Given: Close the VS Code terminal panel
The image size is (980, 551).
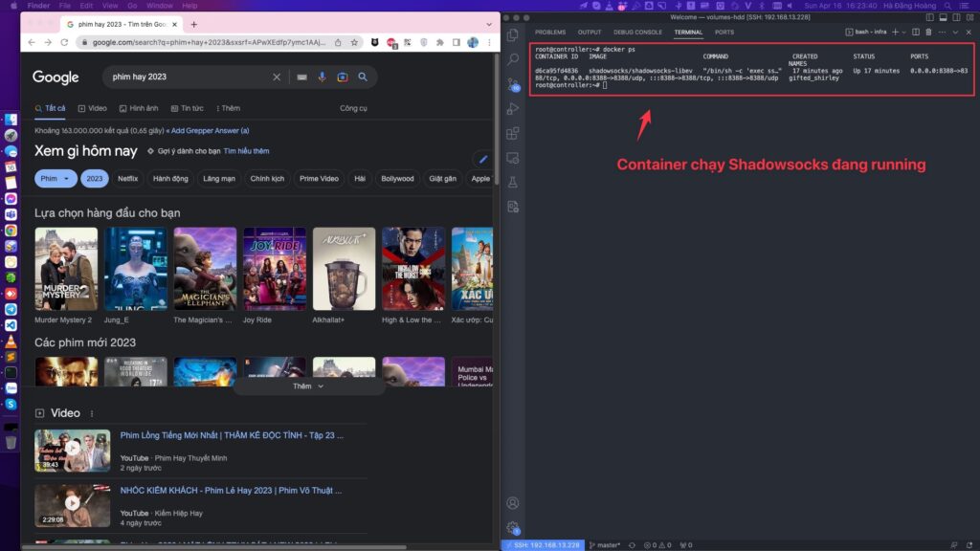Looking at the screenshot, I should tap(969, 32).
